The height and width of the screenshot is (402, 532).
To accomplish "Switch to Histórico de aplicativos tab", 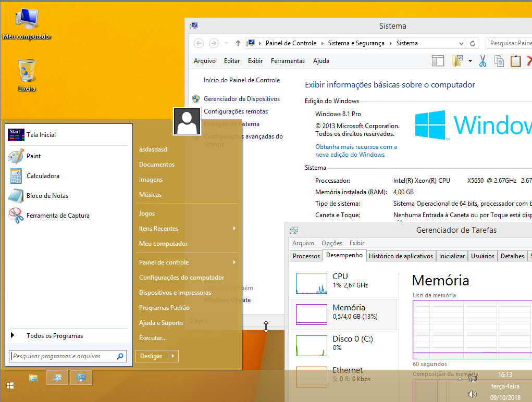I will (x=401, y=256).
